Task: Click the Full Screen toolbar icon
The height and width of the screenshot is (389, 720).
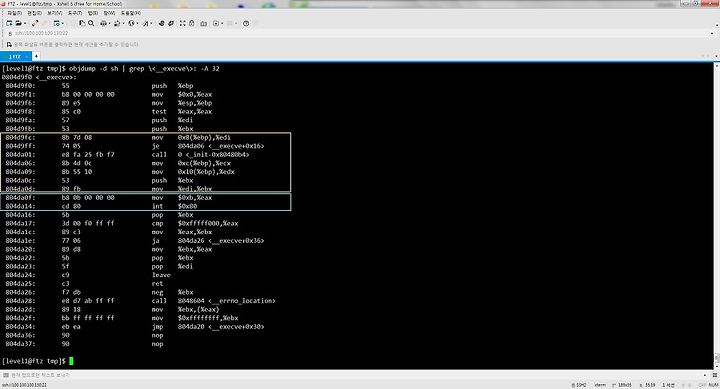Action: pyautogui.click(x=182, y=23)
